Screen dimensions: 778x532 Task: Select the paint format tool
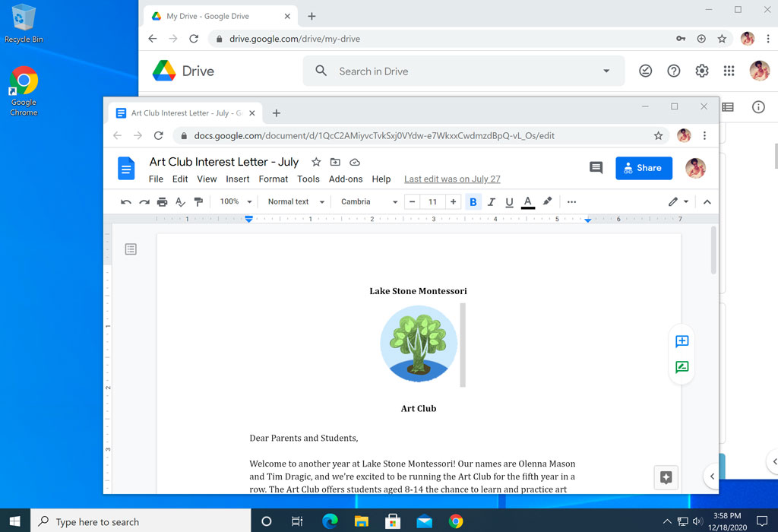(x=198, y=201)
